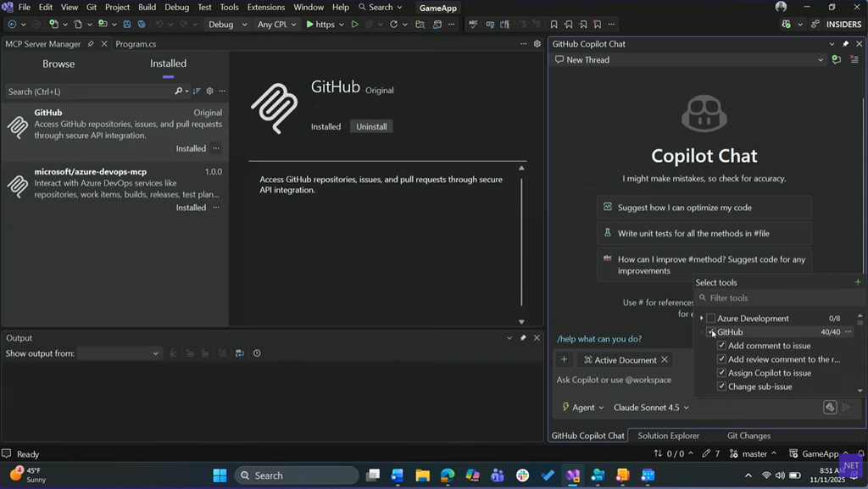Click the tools wrench icon in Copilot chat
The width and height of the screenshot is (868, 489).
coord(830,408)
